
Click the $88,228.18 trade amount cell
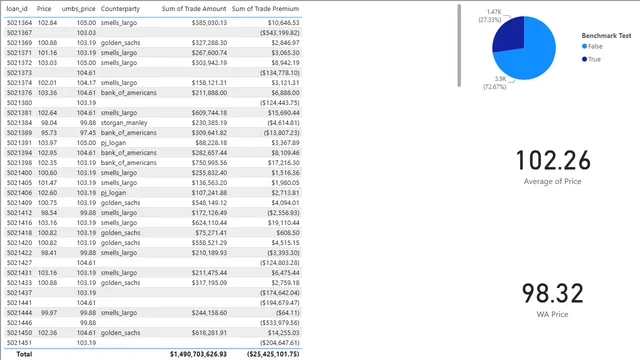[x=211, y=142]
